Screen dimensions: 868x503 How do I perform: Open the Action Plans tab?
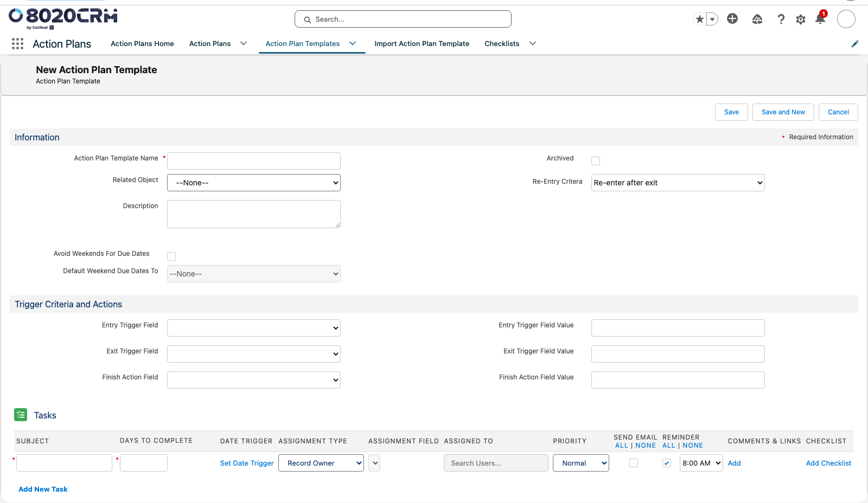(x=210, y=44)
